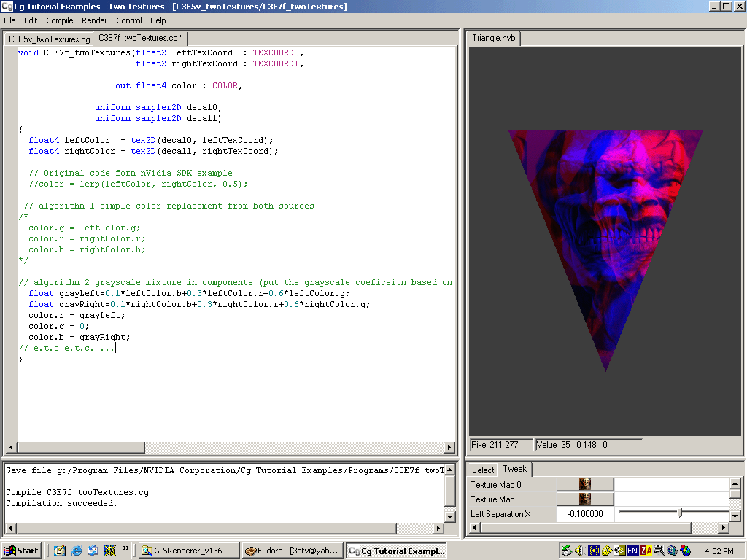Click the 'Save file g:/Program Files' log line

point(225,470)
